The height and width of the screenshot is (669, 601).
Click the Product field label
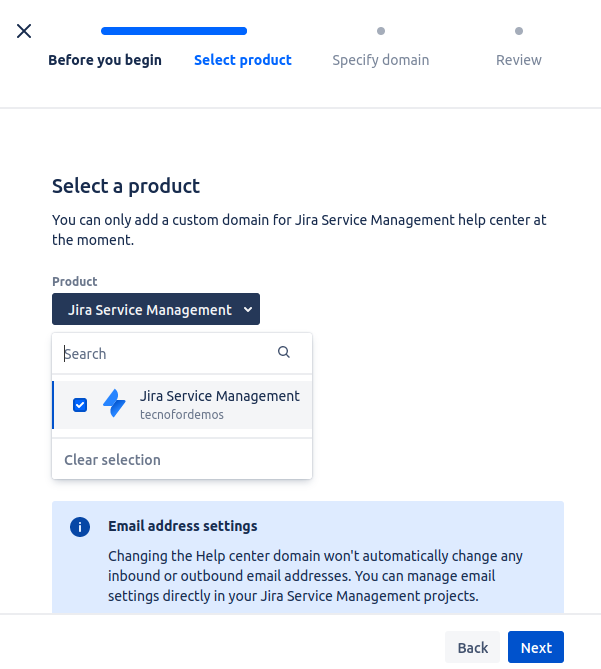(75, 282)
